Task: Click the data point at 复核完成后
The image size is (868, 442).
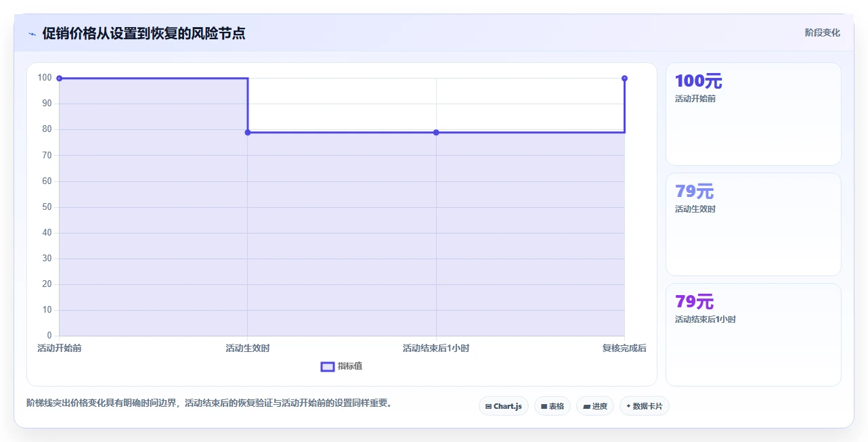Action: pos(624,79)
